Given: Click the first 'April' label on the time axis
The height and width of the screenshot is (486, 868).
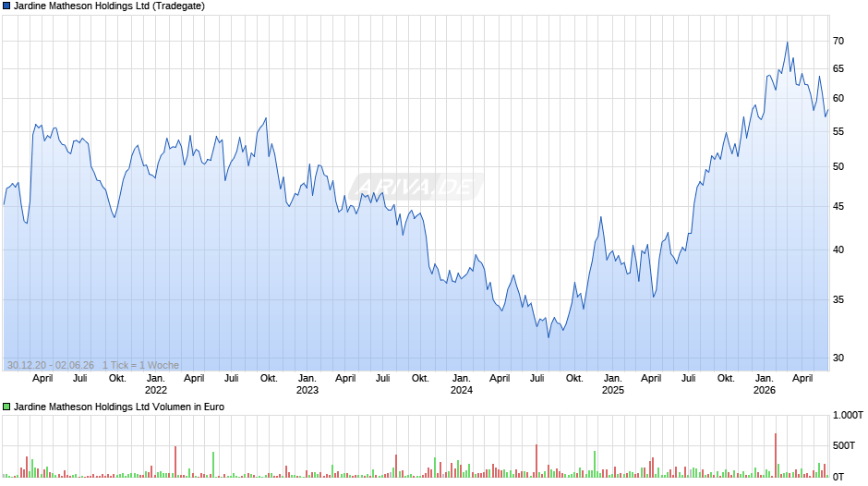Looking at the screenshot, I should point(42,379).
